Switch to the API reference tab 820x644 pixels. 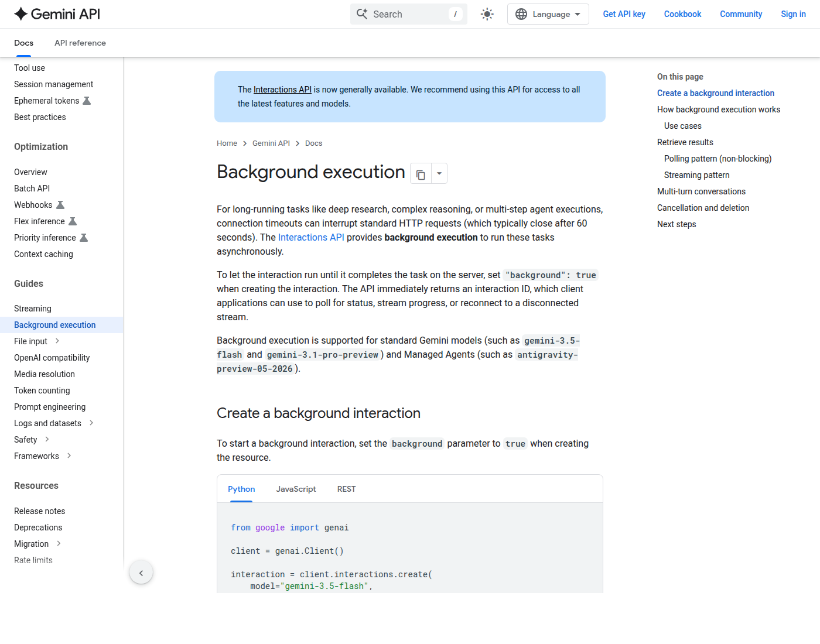click(x=80, y=43)
